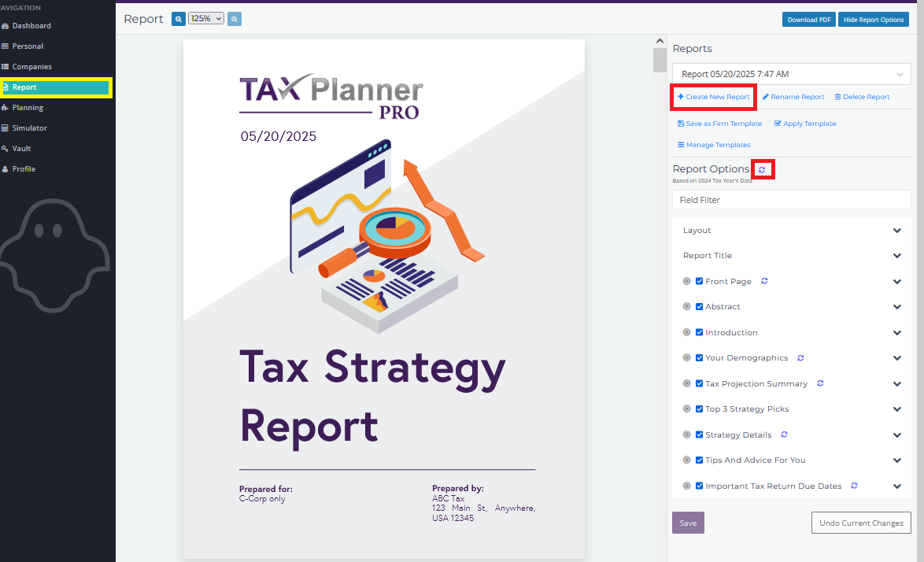Click the refresh icon beside Report Options
This screenshot has width=924, height=562.
(x=762, y=170)
